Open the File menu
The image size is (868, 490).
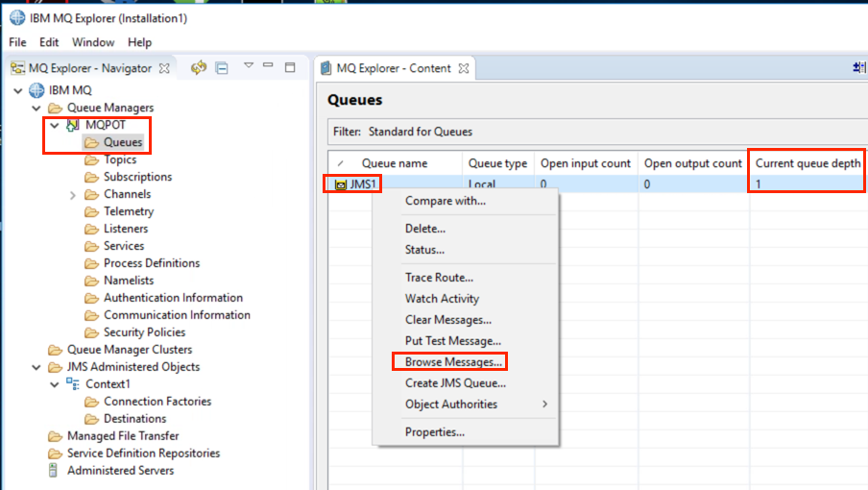(17, 42)
